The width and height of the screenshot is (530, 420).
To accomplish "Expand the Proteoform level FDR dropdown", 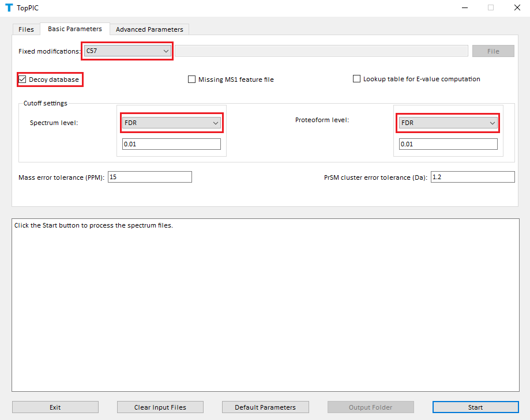I will pyautogui.click(x=448, y=123).
